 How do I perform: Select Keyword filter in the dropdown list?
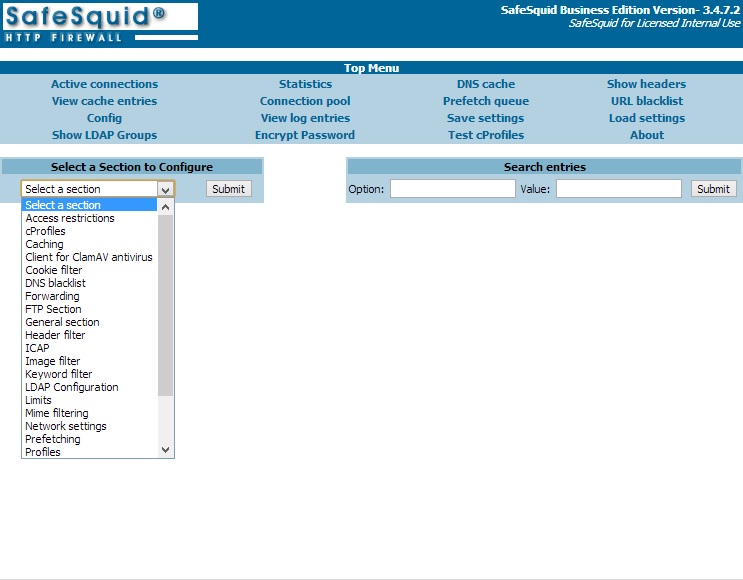tap(59, 374)
